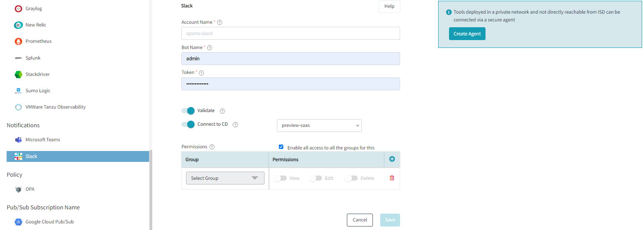The height and width of the screenshot is (230, 644).
Task: Click the help icon beside Account Name
Action: (x=220, y=22)
